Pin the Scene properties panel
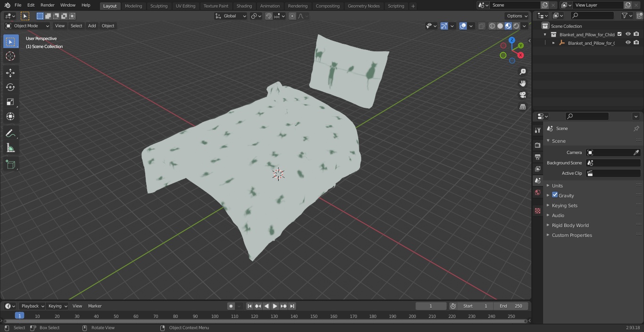This screenshot has height=332, width=644. 636,129
